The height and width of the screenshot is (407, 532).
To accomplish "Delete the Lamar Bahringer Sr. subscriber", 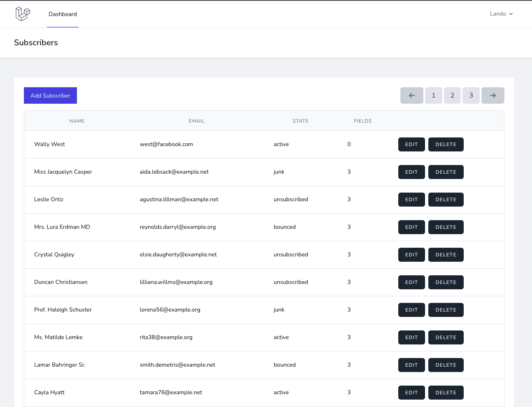I will pyautogui.click(x=446, y=365).
